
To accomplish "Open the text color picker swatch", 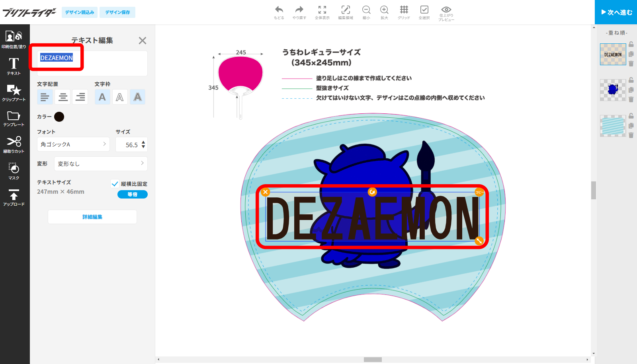I will pos(59,117).
